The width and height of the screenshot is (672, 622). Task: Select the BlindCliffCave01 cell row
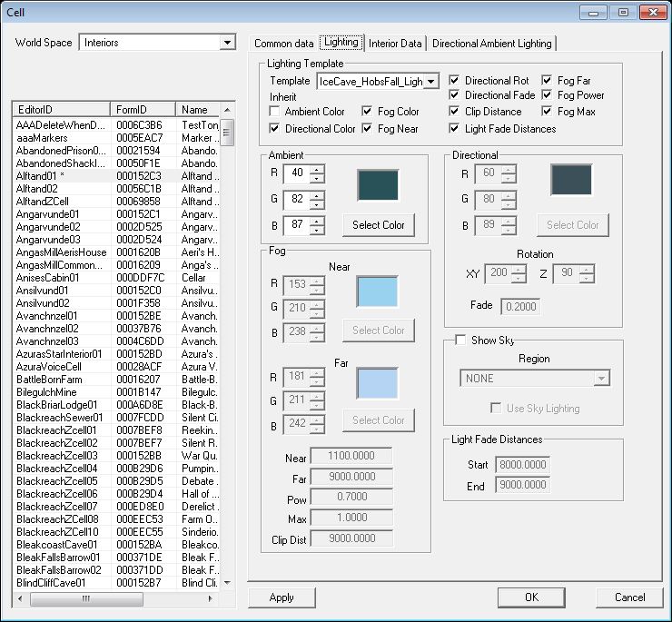116,583
